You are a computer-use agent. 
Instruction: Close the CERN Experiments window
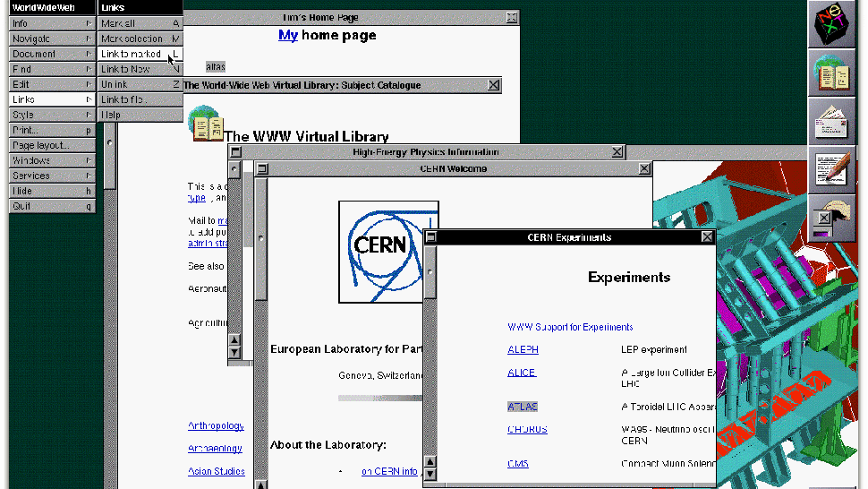pyautogui.click(x=707, y=237)
